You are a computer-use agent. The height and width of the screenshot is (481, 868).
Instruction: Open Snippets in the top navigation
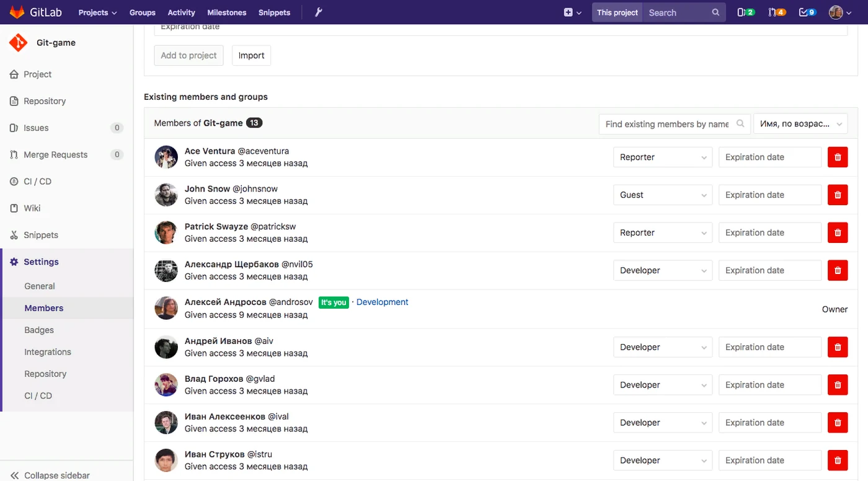point(274,12)
